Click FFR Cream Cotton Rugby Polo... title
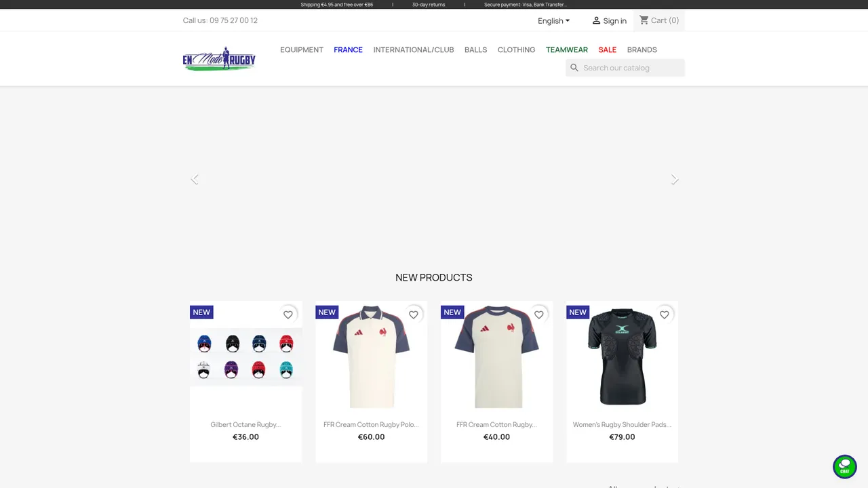This screenshot has height=488, width=868. coord(371,424)
